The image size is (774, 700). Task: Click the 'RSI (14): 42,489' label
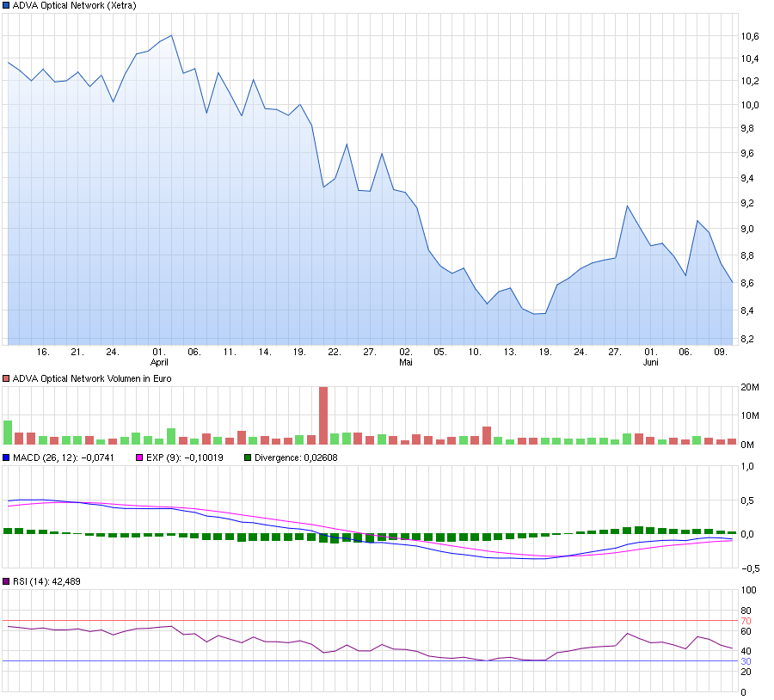coord(46,581)
